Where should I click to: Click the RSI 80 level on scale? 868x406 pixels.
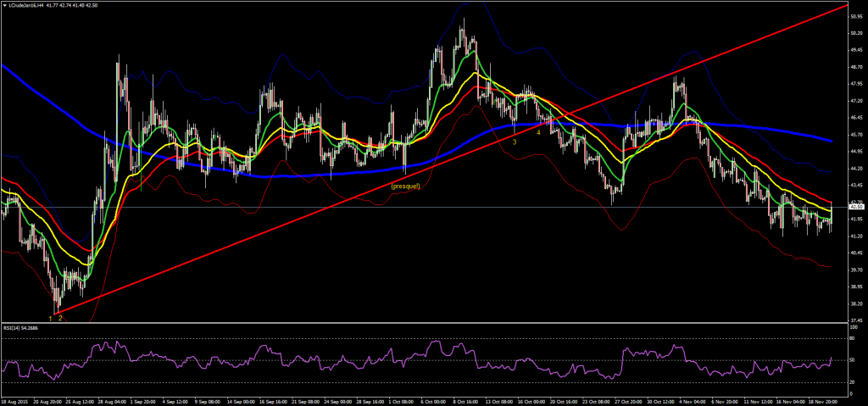coord(852,339)
